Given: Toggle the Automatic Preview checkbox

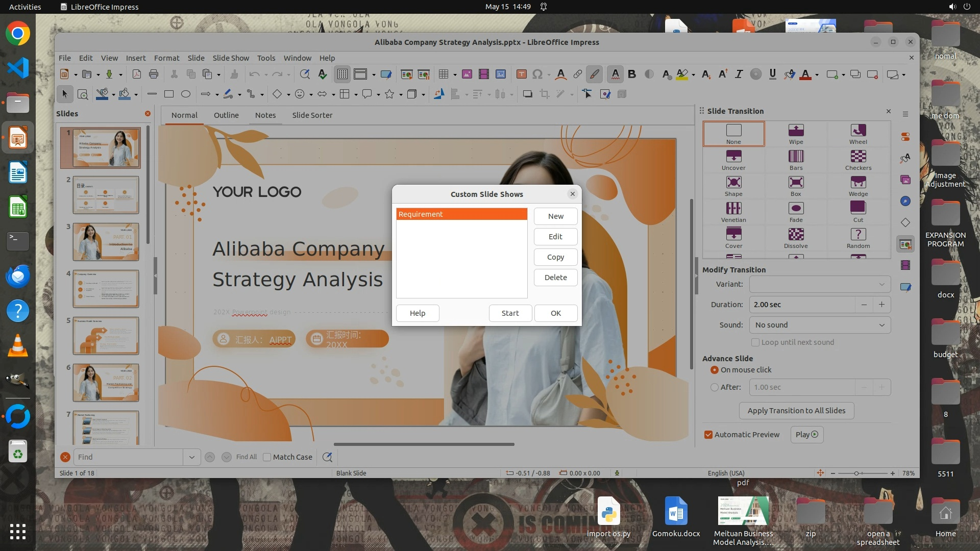Looking at the screenshot, I should pyautogui.click(x=708, y=435).
